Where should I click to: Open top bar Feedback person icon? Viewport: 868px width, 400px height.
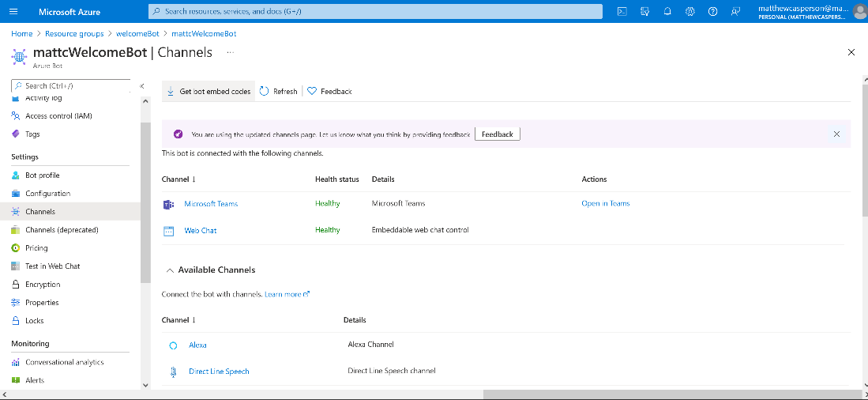735,11
